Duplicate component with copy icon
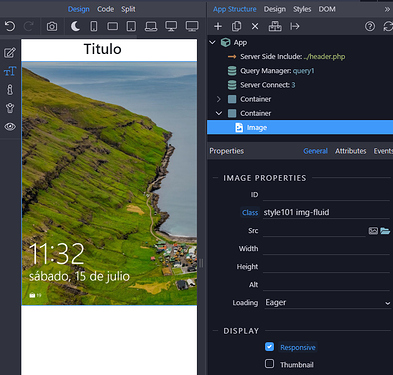The width and height of the screenshot is (393, 375). pos(236,26)
